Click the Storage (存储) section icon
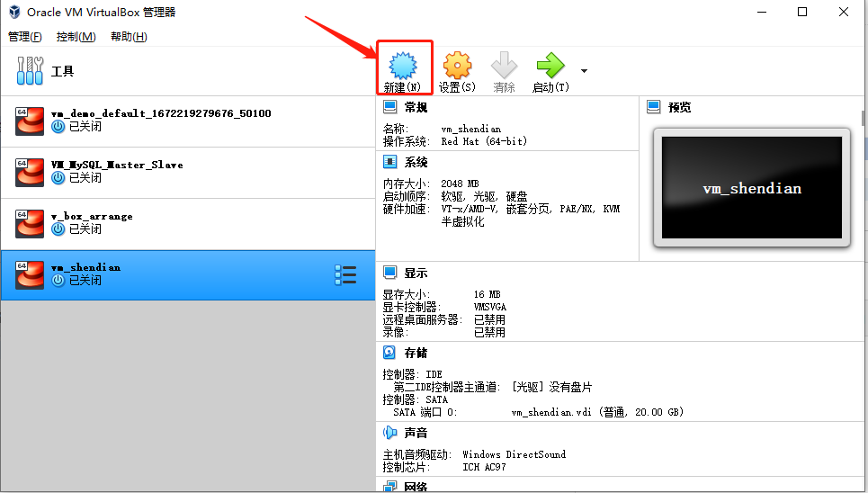This screenshot has height=493, width=868. click(389, 353)
